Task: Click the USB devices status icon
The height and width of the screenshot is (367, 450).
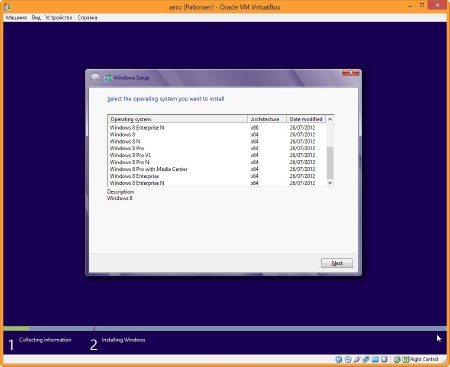Action: (x=357, y=359)
